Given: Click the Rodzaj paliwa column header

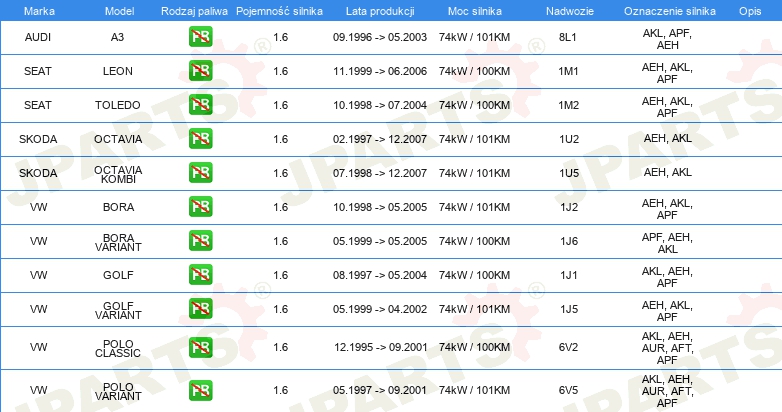Looking at the screenshot, I should click(x=194, y=11).
